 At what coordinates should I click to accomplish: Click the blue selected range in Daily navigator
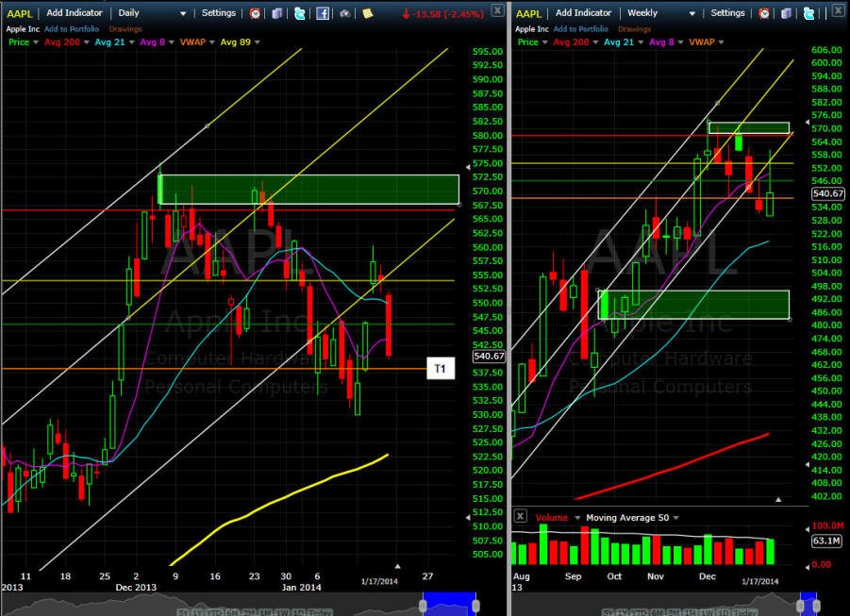point(449,604)
